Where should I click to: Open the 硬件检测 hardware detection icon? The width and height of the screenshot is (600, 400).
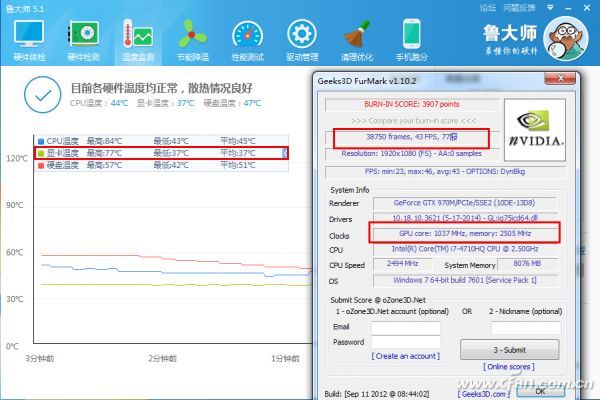click(x=84, y=41)
